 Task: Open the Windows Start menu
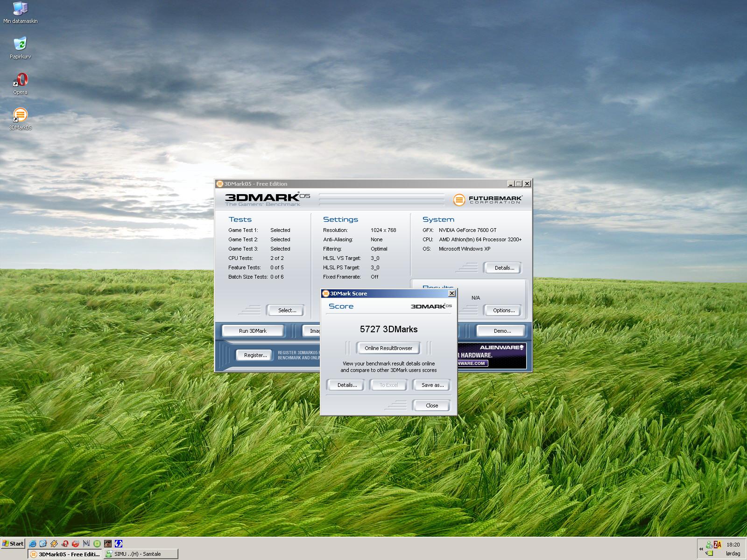pyautogui.click(x=13, y=543)
